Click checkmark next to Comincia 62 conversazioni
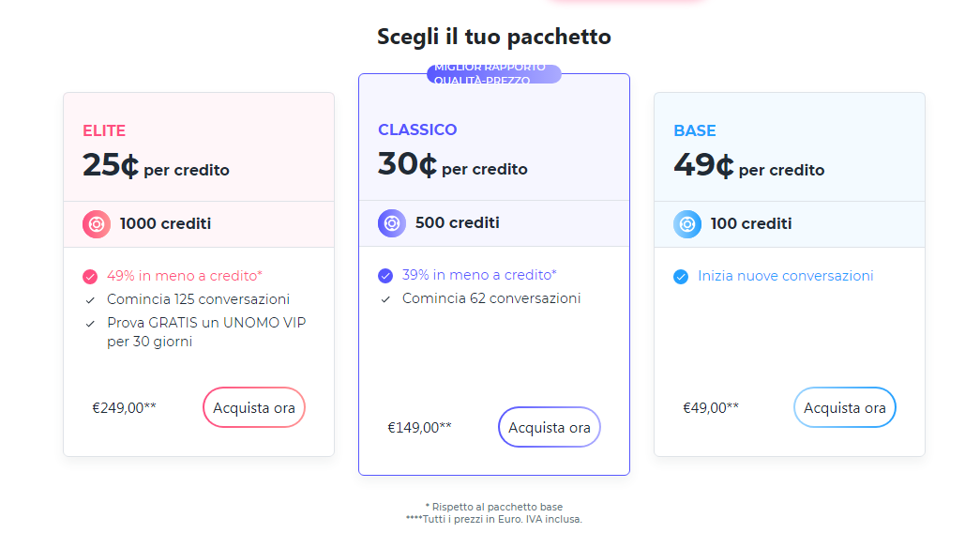The height and width of the screenshot is (533, 980). coord(385,299)
